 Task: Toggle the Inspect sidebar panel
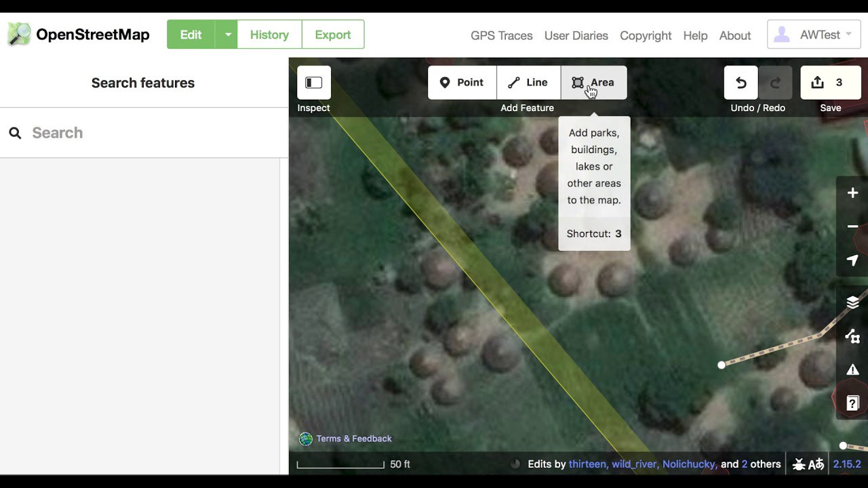(314, 83)
